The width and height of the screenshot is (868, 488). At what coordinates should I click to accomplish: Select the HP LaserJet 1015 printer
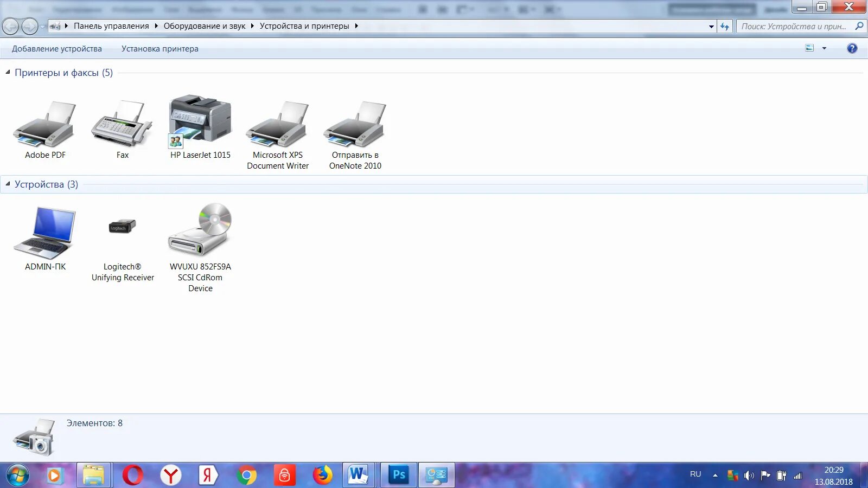point(200,121)
